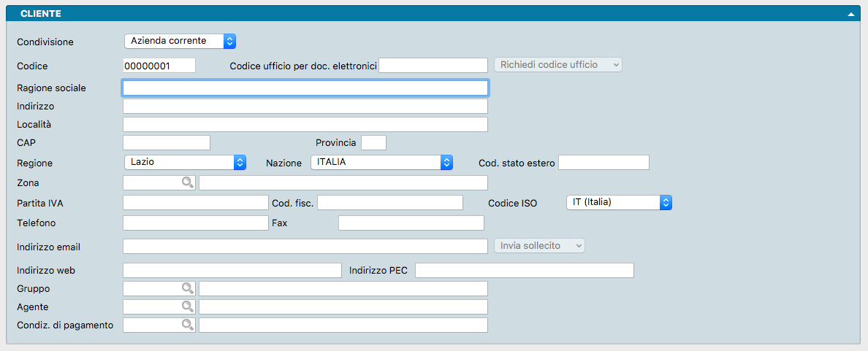The image size is (868, 351).
Task: Click the Codice field containing 00000001
Action: click(x=159, y=66)
